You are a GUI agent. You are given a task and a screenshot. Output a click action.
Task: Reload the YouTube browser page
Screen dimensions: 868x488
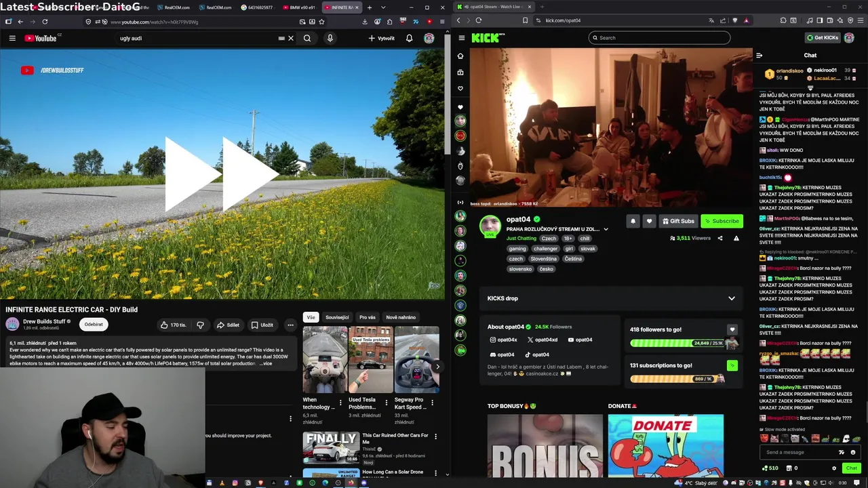[45, 22]
